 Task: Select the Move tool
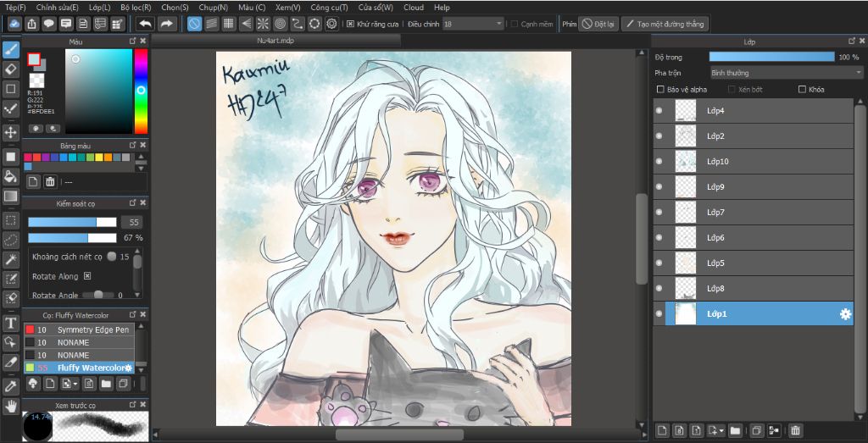(10, 132)
